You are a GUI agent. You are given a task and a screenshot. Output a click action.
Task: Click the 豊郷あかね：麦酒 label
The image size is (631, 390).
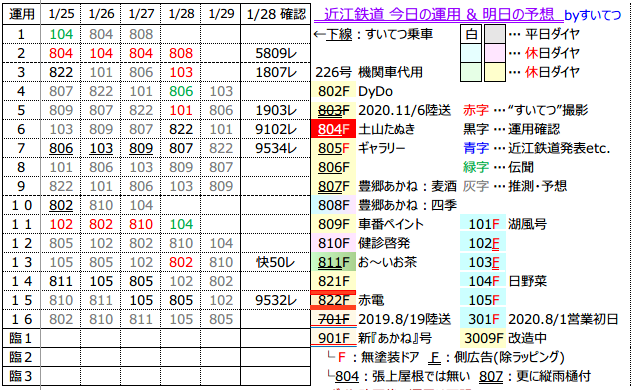407,186
